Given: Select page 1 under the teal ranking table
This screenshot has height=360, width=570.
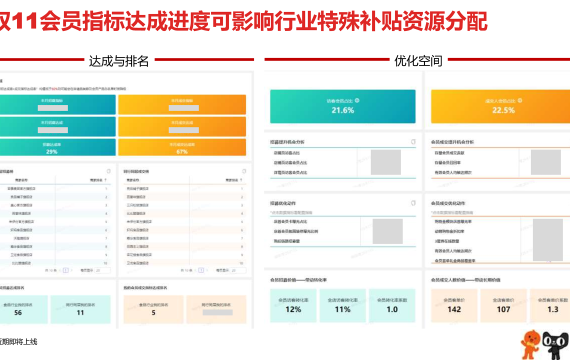Looking at the screenshot, I should point(66,270).
